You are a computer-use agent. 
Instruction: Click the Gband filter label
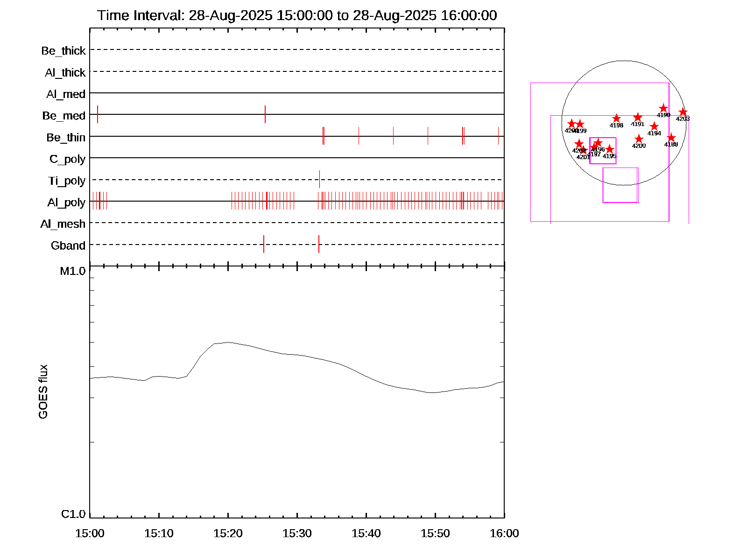coord(68,245)
